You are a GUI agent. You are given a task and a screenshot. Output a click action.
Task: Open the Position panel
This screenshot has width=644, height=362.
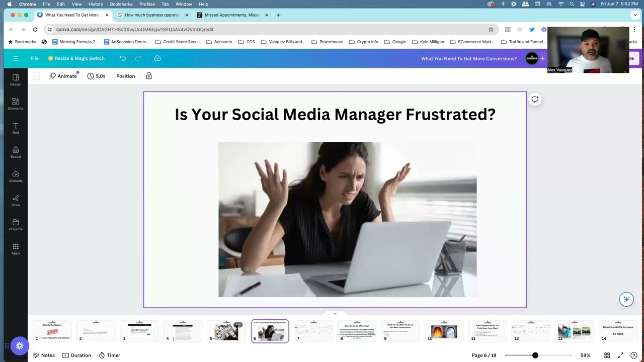click(126, 76)
